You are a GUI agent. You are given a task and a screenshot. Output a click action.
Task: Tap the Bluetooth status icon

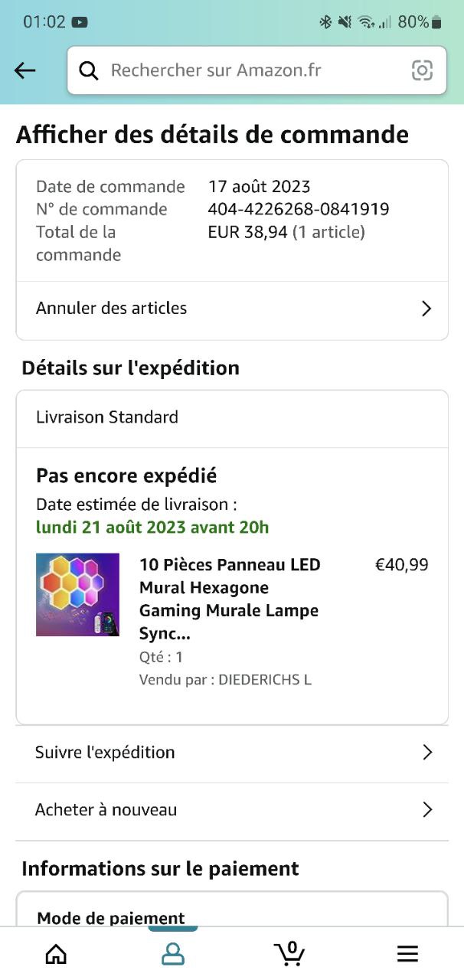325,22
